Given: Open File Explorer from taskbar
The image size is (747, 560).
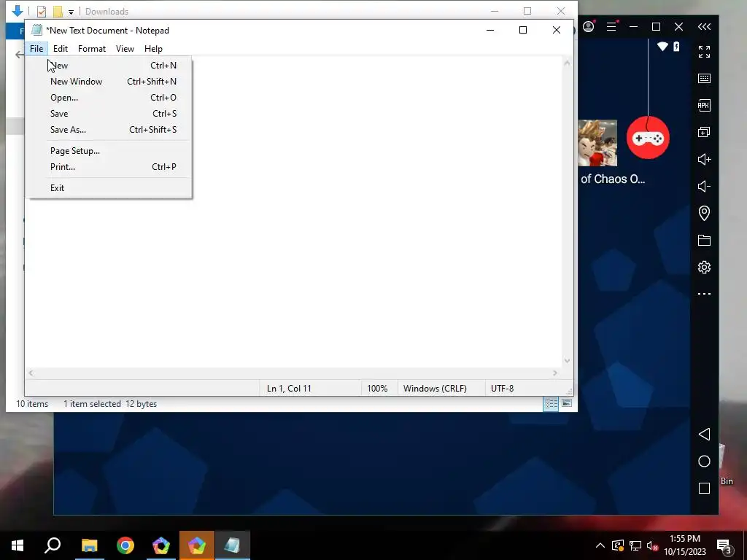Looking at the screenshot, I should pos(89,545).
